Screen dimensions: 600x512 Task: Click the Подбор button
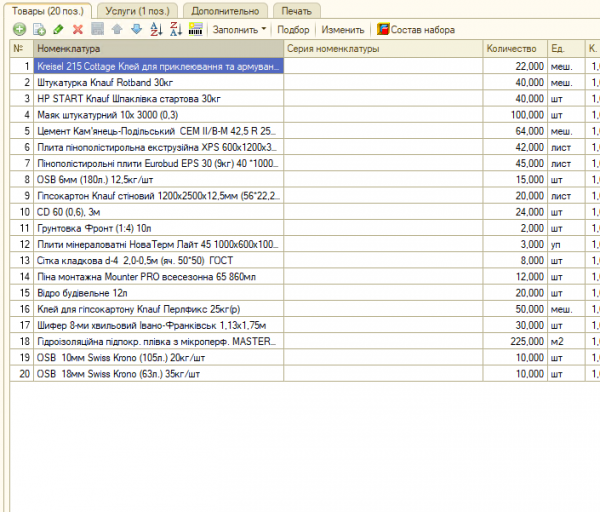pos(293,29)
